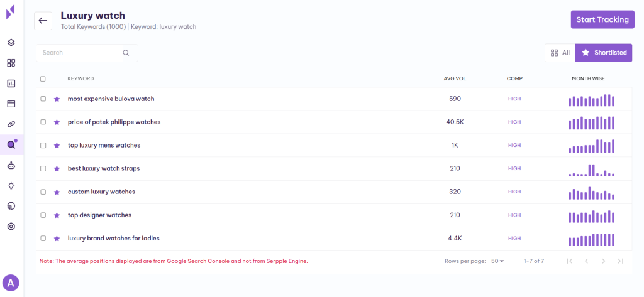Open the browser window icon in the sidebar
644x297 pixels.
pos(11,104)
